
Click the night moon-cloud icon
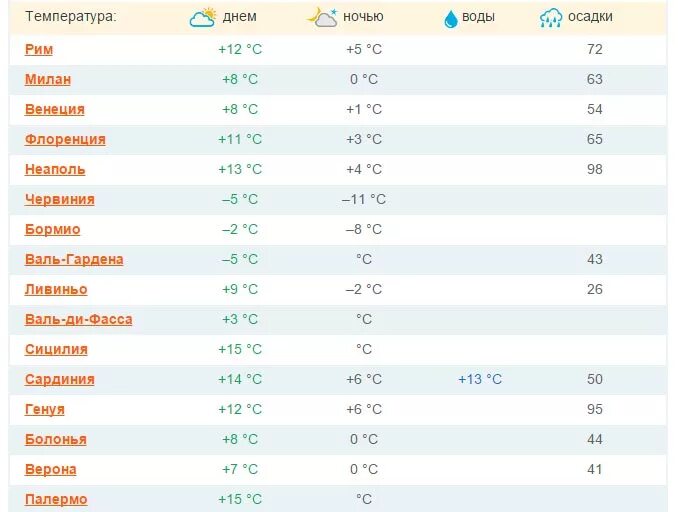tap(323, 17)
